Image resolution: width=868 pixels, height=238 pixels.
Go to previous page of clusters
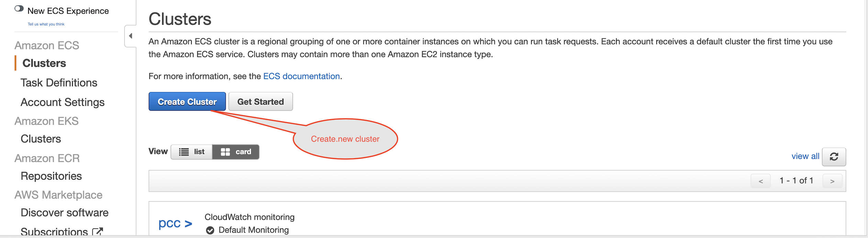pyautogui.click(x=760, y=181)
